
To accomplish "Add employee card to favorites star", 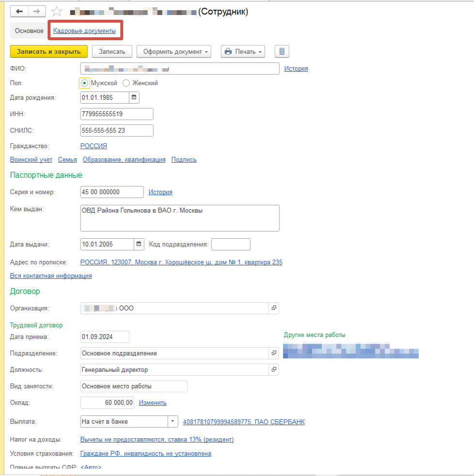I will pos(57,12).
